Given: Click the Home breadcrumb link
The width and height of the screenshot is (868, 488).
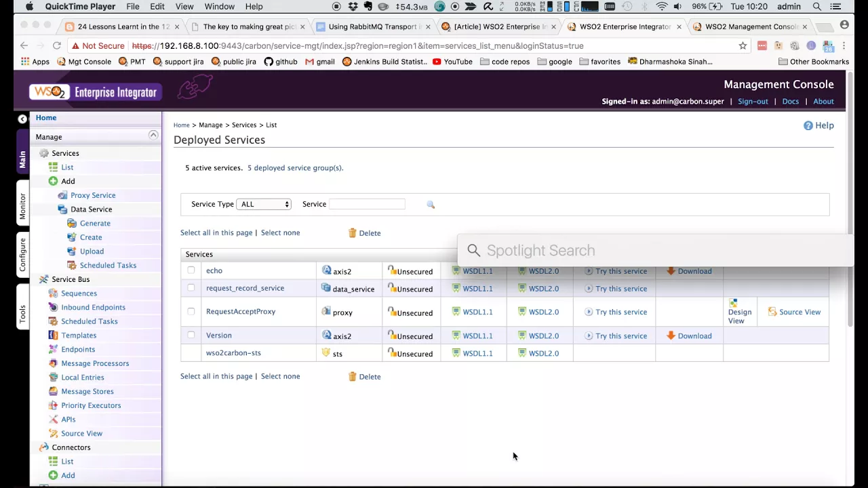Looking at the screenshot, I should 181,125.
